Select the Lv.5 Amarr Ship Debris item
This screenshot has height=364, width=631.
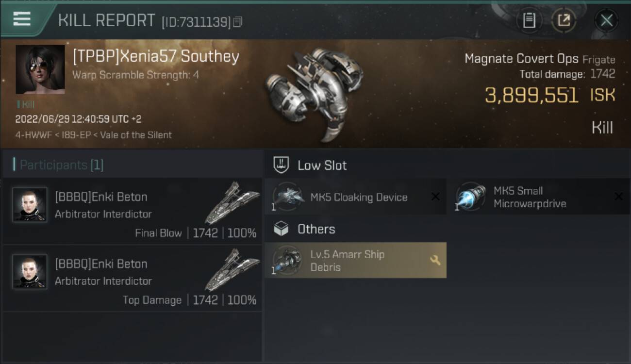[x=355, y=260]
